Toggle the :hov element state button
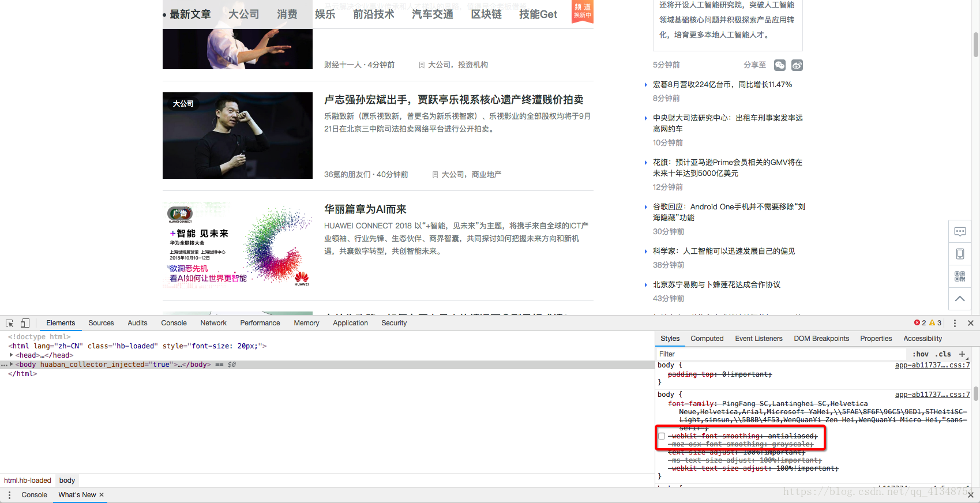 tap(921, 354)
